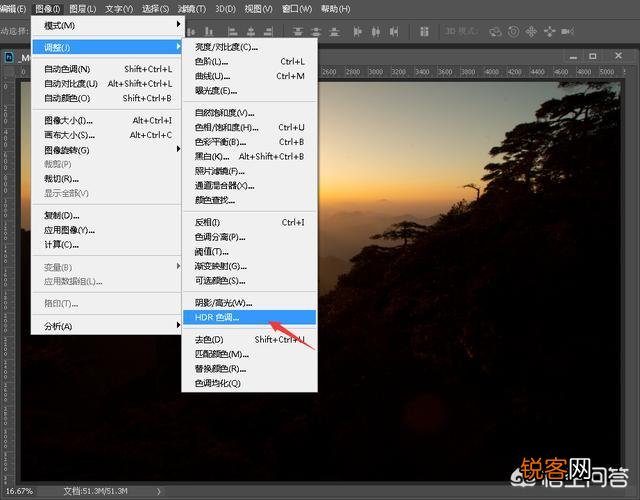Apply 去色 to the image
Screen dimensions: 640x500
click(208, 340)
